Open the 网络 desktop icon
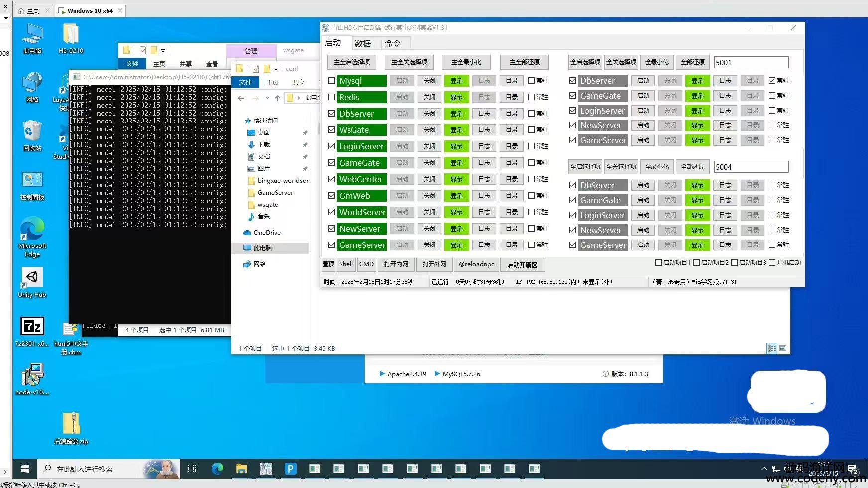 32,87
